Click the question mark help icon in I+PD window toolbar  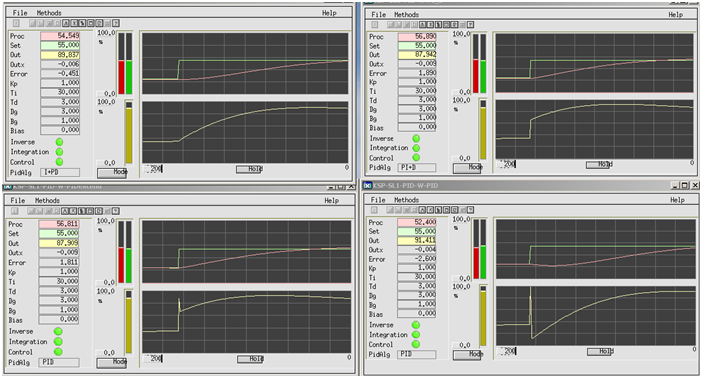point(116,23)
